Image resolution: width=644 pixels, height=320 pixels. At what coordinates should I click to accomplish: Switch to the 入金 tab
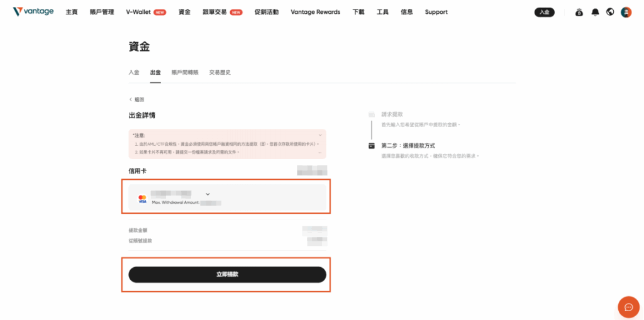click(x=134, y=72)
